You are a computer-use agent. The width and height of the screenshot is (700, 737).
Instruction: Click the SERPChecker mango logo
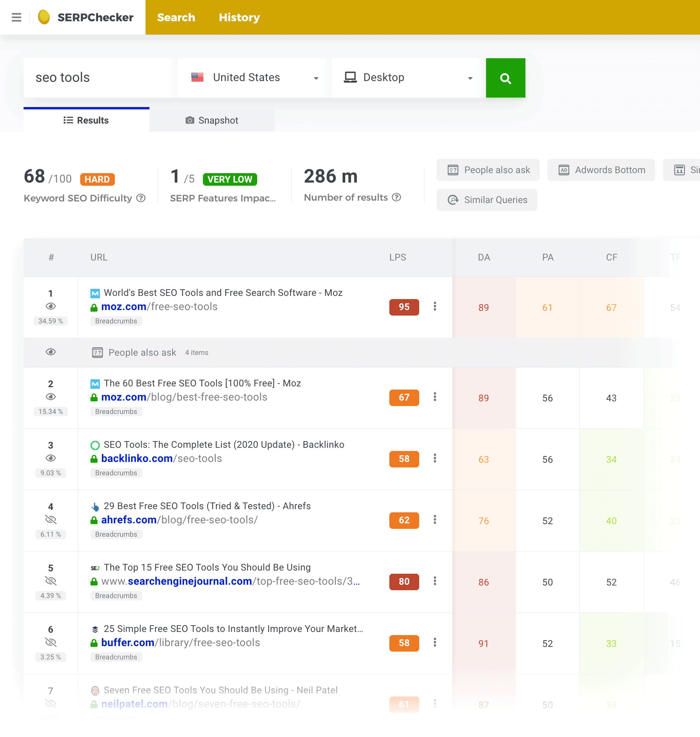[x=44, y=17]
